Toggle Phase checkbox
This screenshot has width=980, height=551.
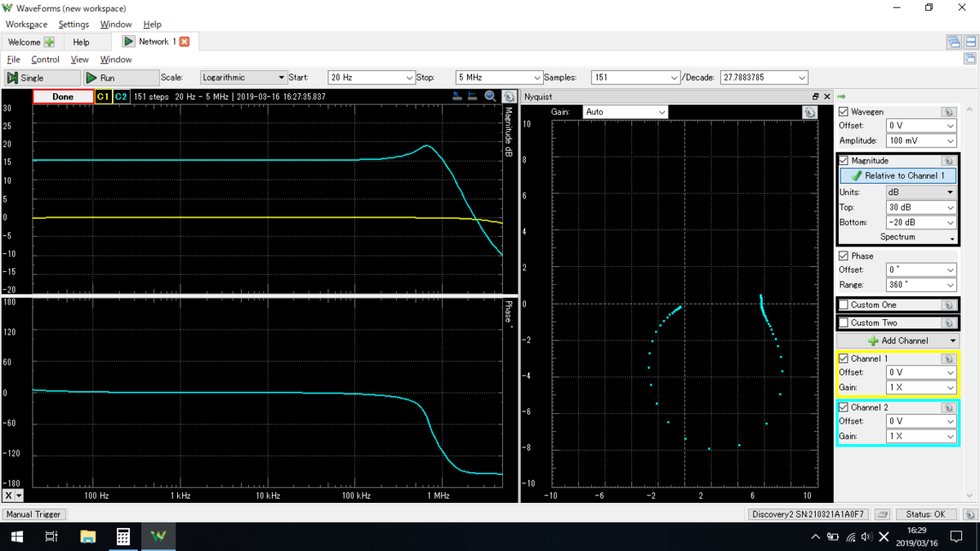pyautogui.click(x=844, y=256)
